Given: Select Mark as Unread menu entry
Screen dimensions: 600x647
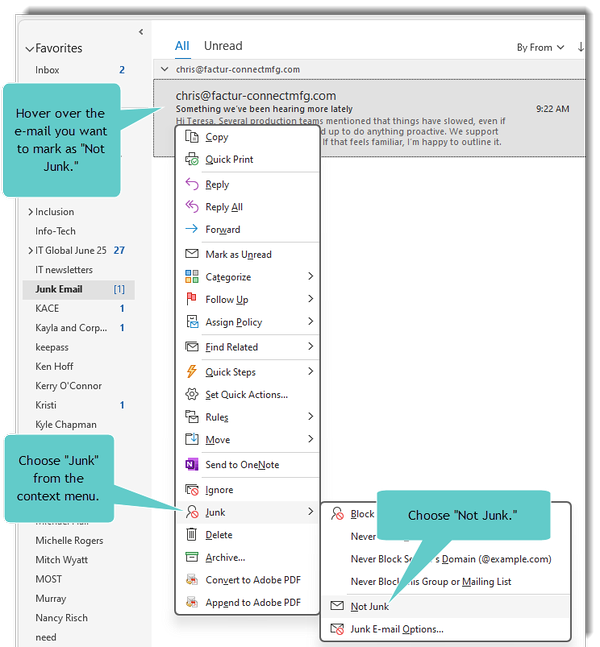Looking at the screenshot, I should pos(238,255).
